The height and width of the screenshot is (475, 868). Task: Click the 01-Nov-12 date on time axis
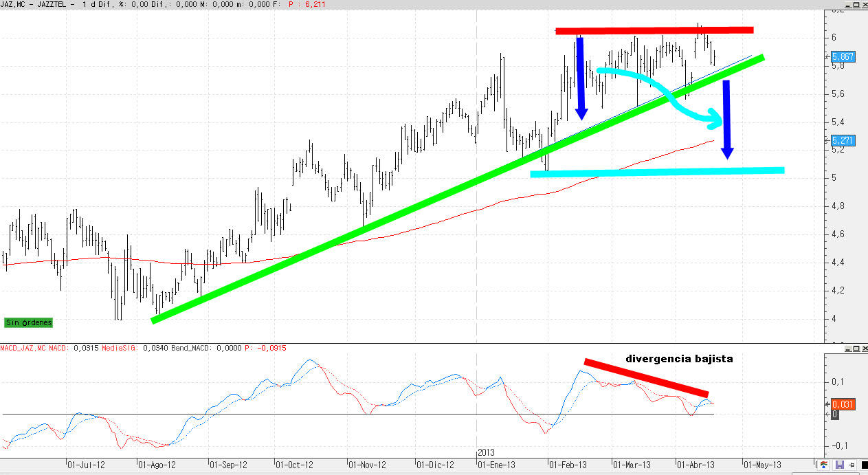(366, 465)
